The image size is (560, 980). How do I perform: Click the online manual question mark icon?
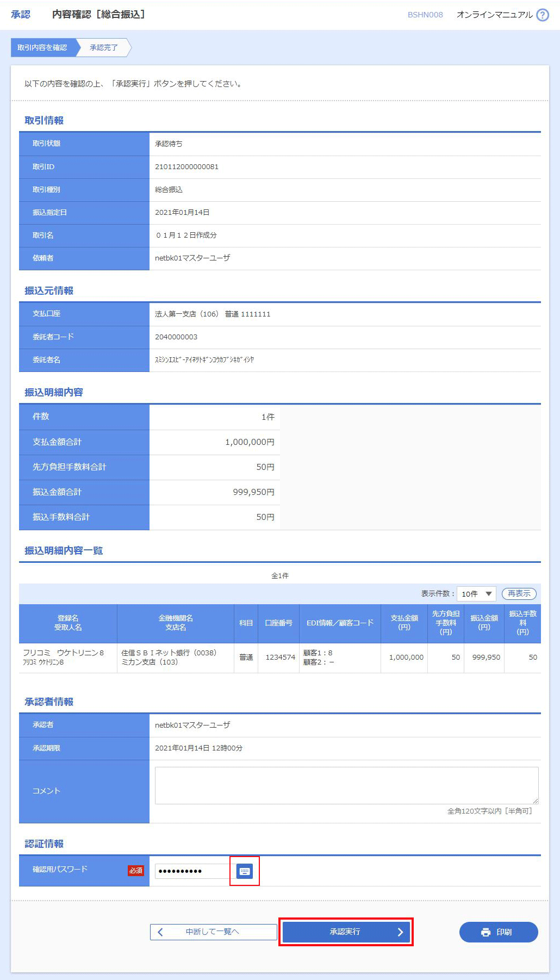[x=542, y=15]
